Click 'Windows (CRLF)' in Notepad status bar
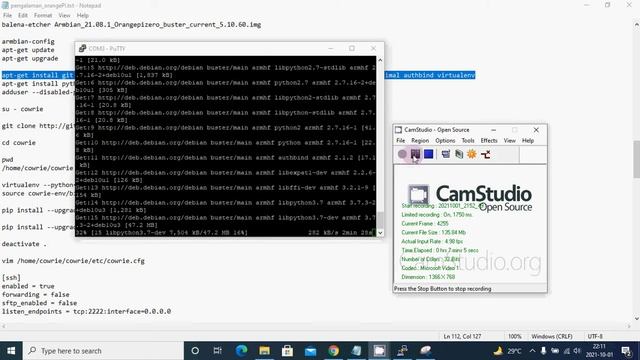This screenshot has height=360, width=640. coord(551,336)
